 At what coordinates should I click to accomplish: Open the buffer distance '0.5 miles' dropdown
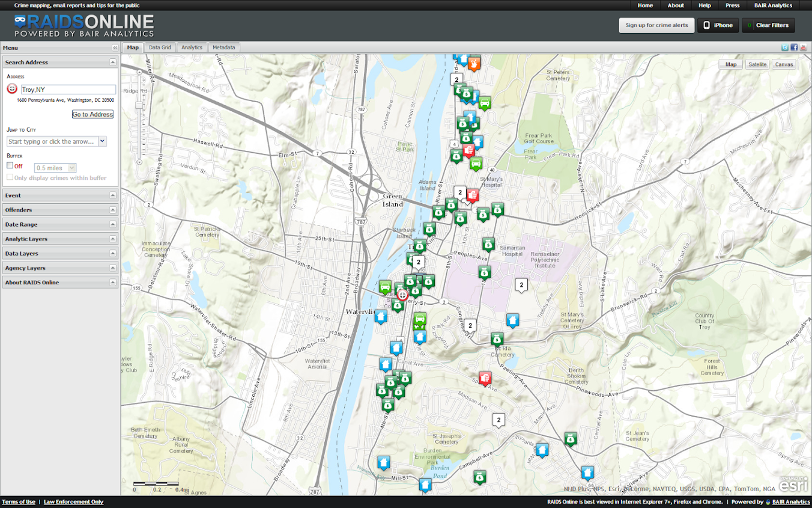click(x=55, y=168)
